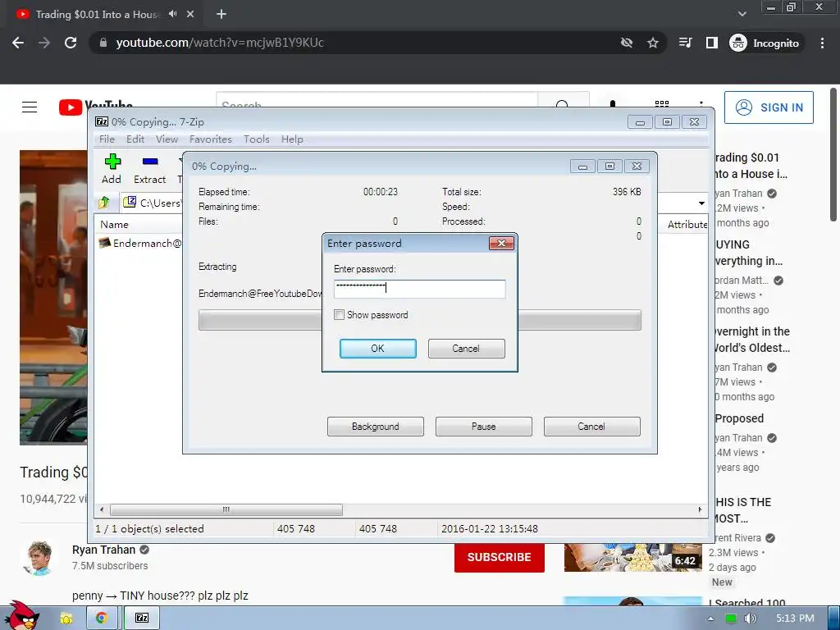Open the 7-Zip File menu

click(107, 139)
